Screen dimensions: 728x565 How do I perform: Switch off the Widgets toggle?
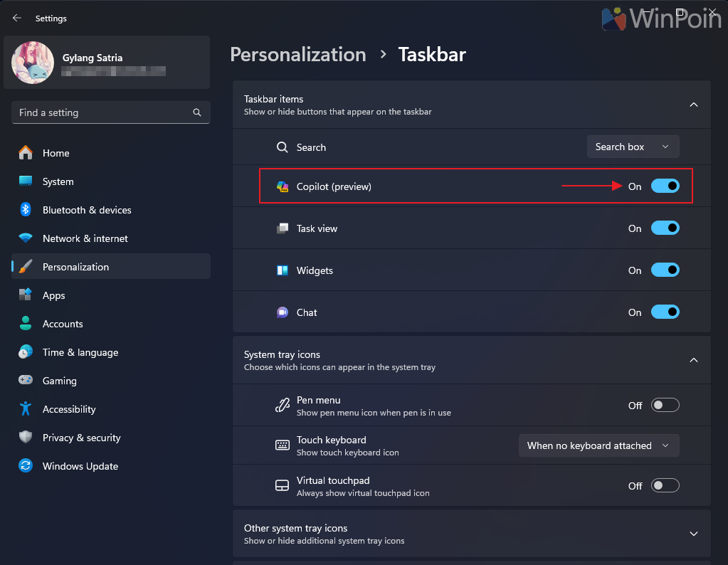[665, 270]
